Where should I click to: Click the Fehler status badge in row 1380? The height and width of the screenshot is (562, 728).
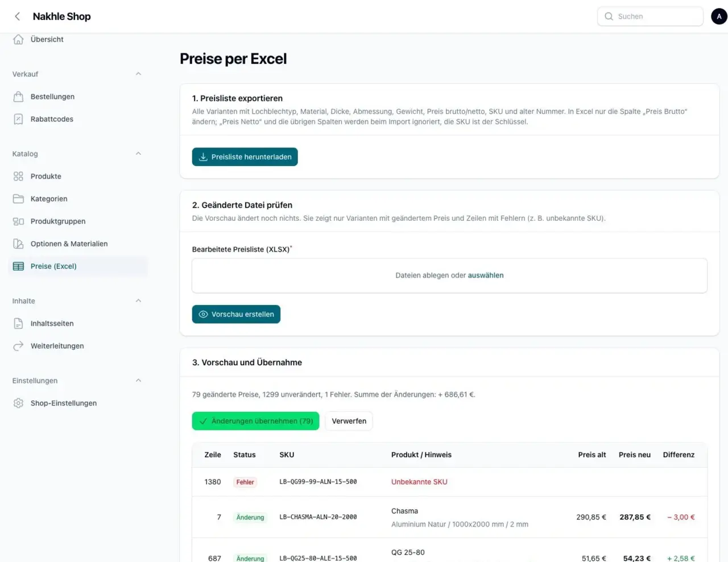[x=245, y=482]
